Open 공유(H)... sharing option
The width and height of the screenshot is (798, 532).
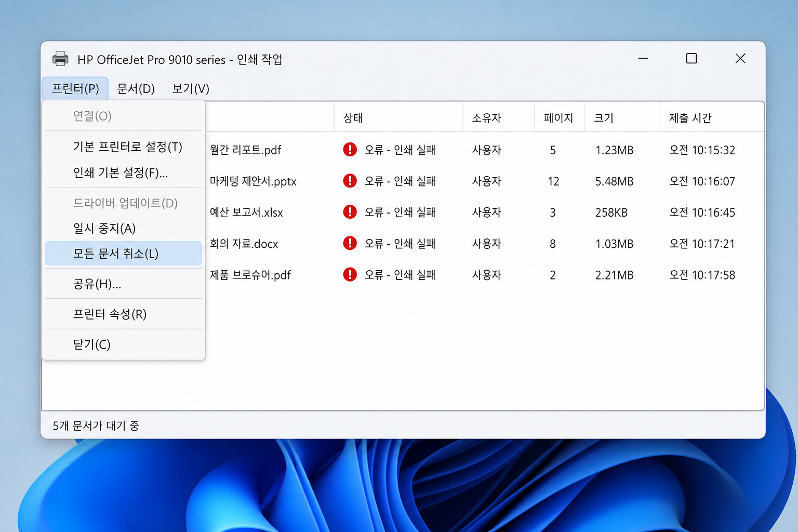click(124, 284)
